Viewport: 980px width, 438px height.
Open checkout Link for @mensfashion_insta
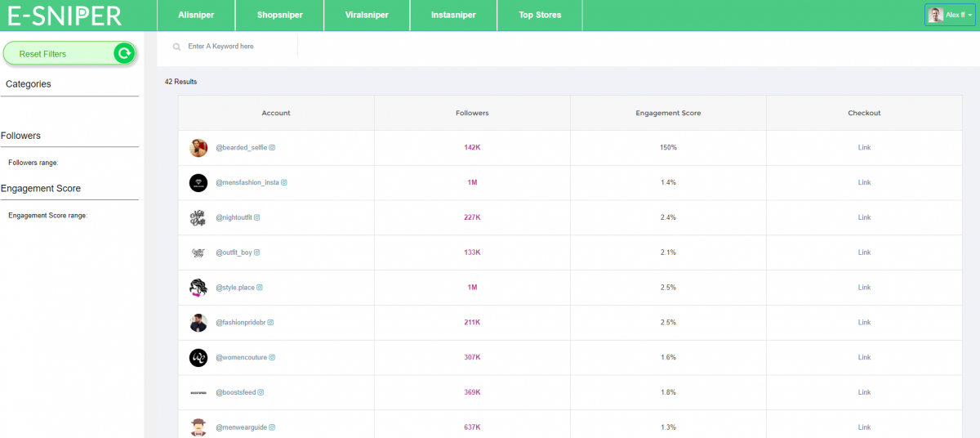pos(864,183)
